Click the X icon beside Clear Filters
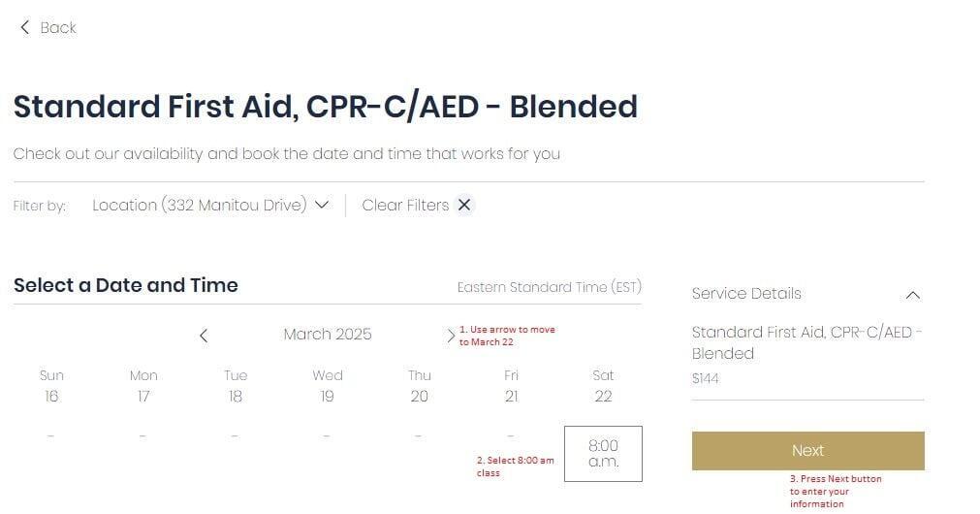 click(x=463, y=205)
